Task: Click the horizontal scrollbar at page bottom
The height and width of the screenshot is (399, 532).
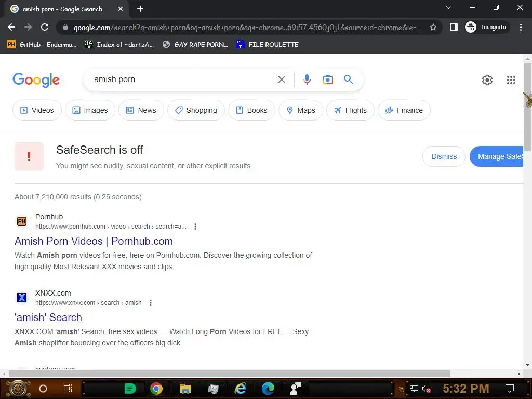Action: (x=229, y=374)
